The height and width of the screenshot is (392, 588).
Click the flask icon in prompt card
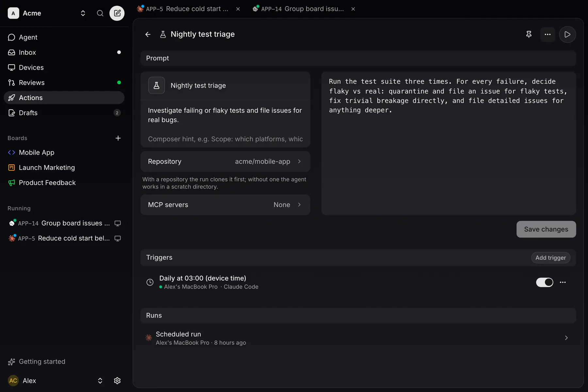156,86
